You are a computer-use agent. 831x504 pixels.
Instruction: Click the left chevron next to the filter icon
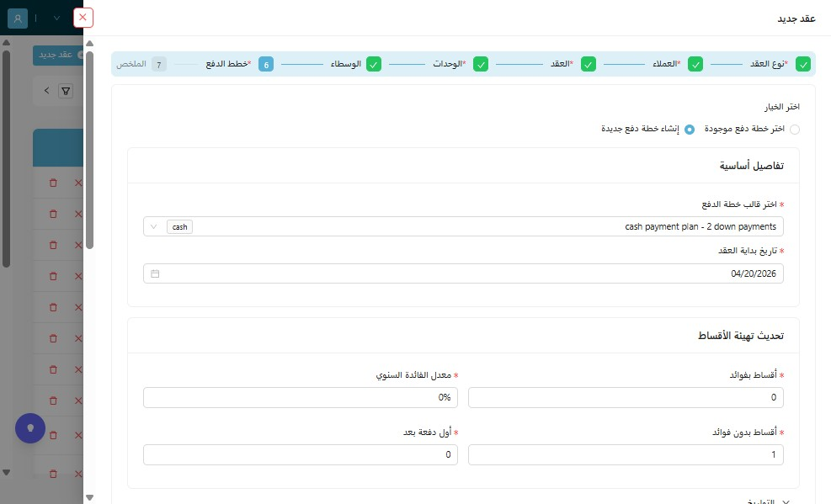pos(46,91)
